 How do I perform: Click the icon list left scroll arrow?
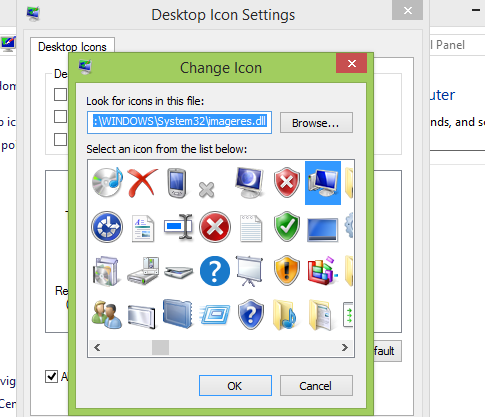point(97,348)
